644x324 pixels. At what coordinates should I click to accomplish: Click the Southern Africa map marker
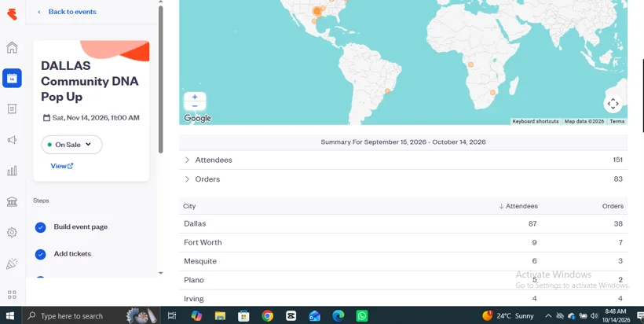pyautogui.click(x=492, y=93)
